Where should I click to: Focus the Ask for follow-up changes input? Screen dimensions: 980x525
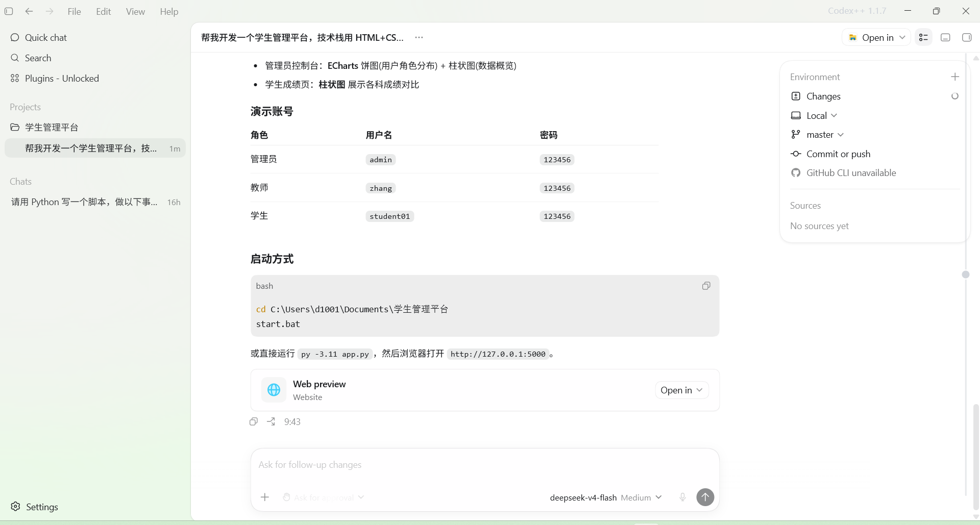485,465
